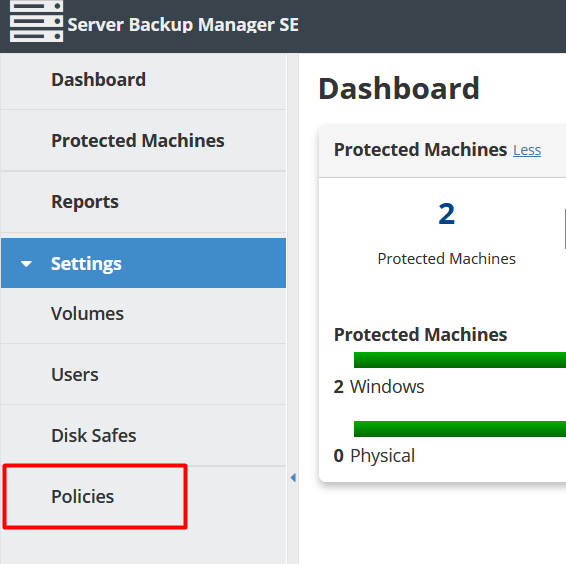This screenshot has height=564, width=566.
Task: Click the Less link in Protected Machines
Action: (x=527, y=151)
